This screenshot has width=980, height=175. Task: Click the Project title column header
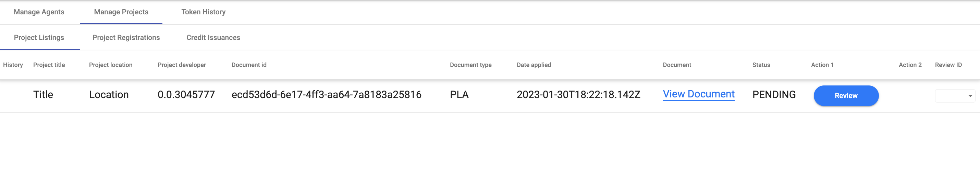click(49, 65)
